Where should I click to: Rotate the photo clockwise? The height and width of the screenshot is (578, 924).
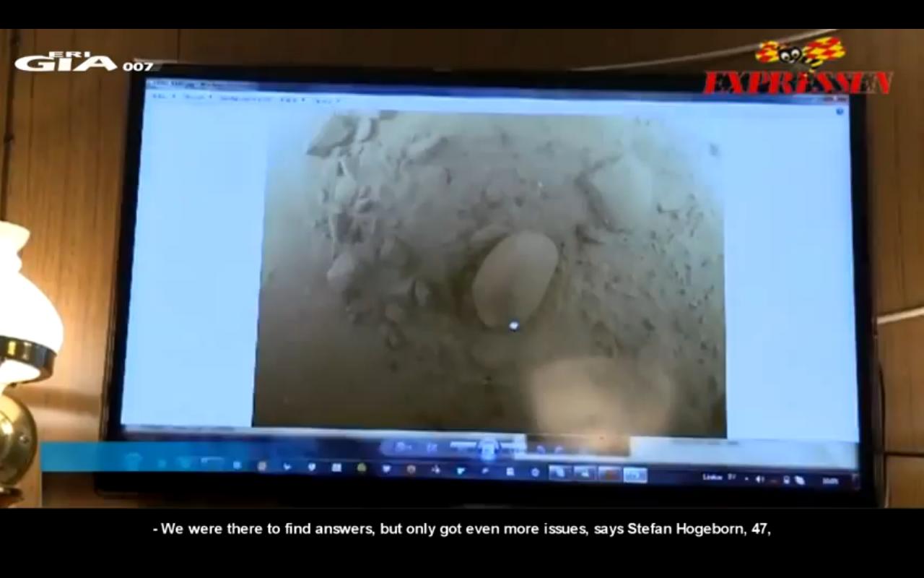[559, 449]
